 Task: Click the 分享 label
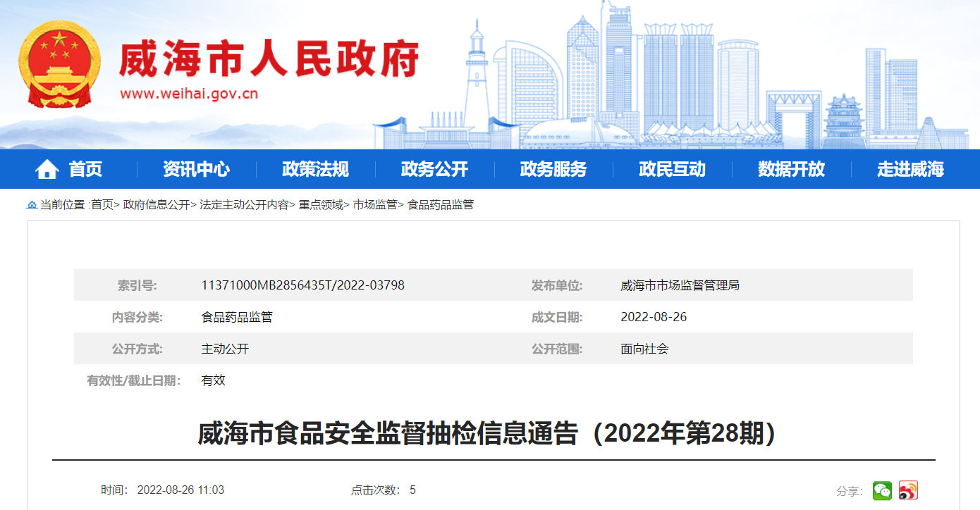pos(850,492)
